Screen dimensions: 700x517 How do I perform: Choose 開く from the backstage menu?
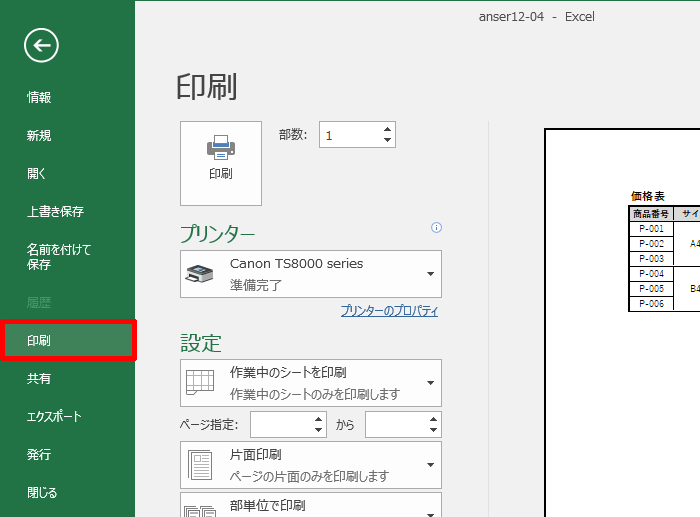tap(36, 173)
